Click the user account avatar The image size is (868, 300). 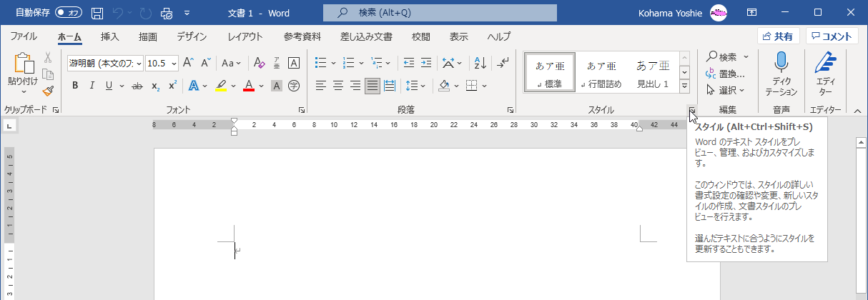click(719, 13)
